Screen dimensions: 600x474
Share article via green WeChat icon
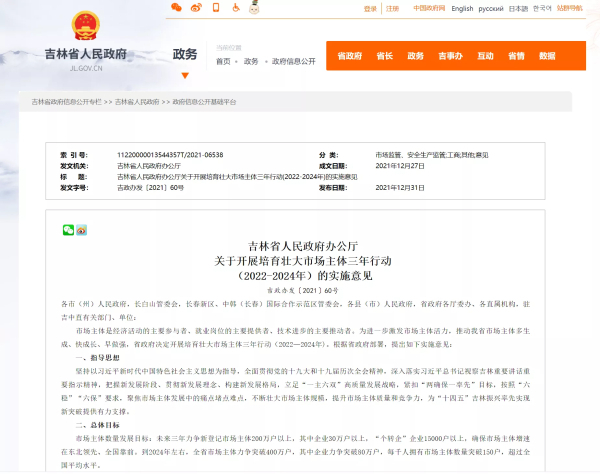pyautogui.click(x=69, y=229)
